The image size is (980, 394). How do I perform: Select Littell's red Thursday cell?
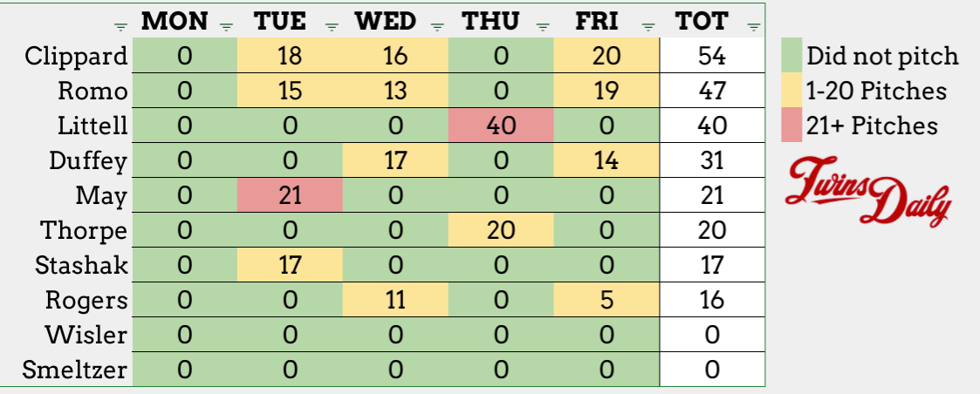[x=501, y=126]
